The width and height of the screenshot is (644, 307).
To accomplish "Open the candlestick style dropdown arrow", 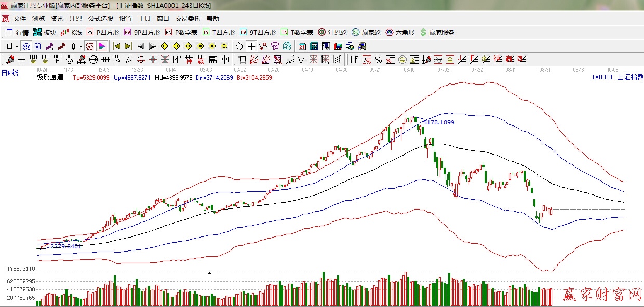I will click(81, 46).
